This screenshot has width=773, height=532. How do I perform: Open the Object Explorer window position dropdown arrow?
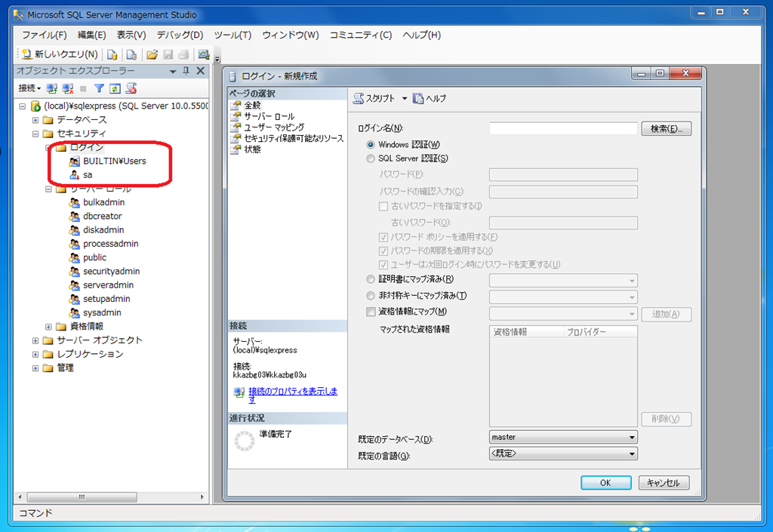tap(173, 72)
